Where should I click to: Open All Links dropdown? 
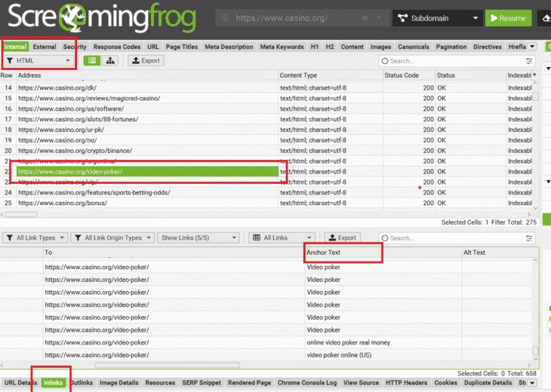(x=282, y=238)
